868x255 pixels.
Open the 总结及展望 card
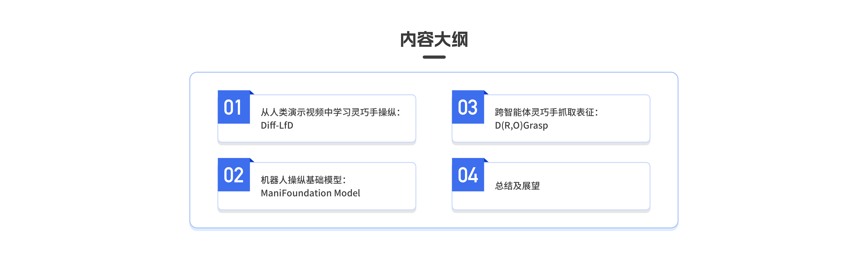pos(551,186)
